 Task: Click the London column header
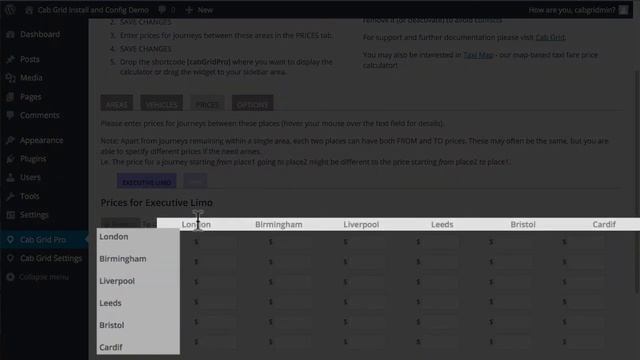[196, 224]
